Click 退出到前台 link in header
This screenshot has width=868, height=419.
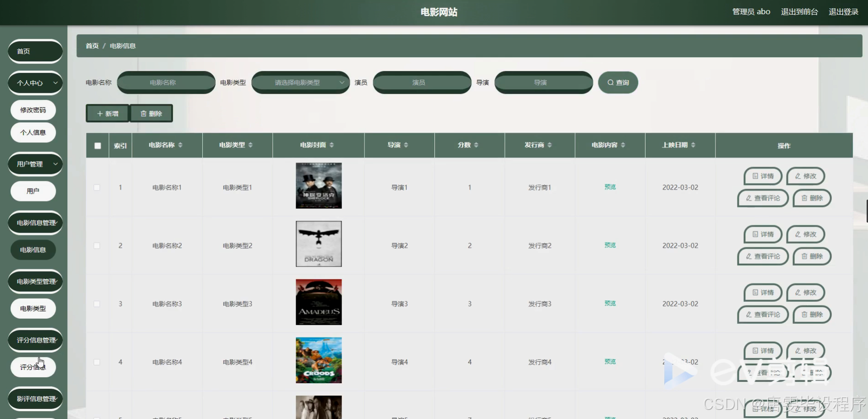pos(799,12)
